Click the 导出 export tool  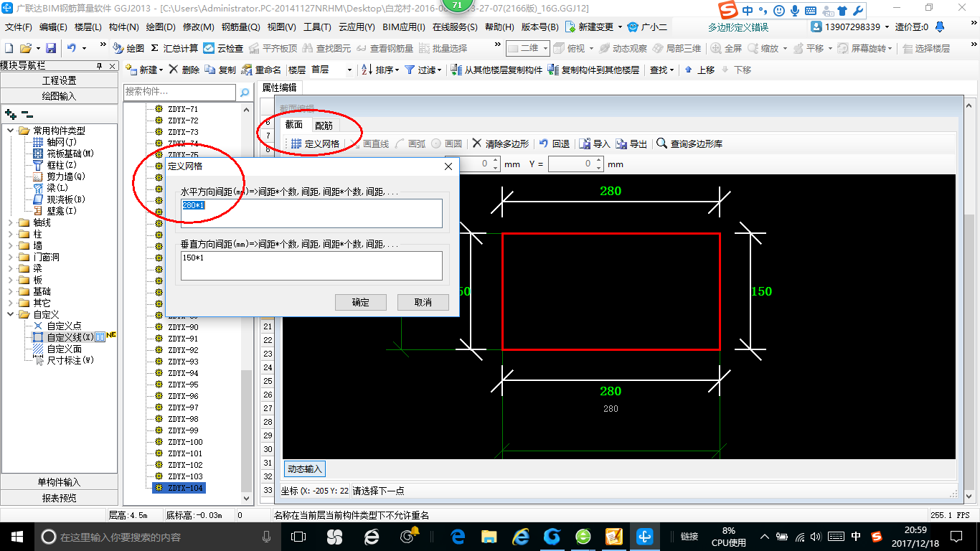point(631,143)
